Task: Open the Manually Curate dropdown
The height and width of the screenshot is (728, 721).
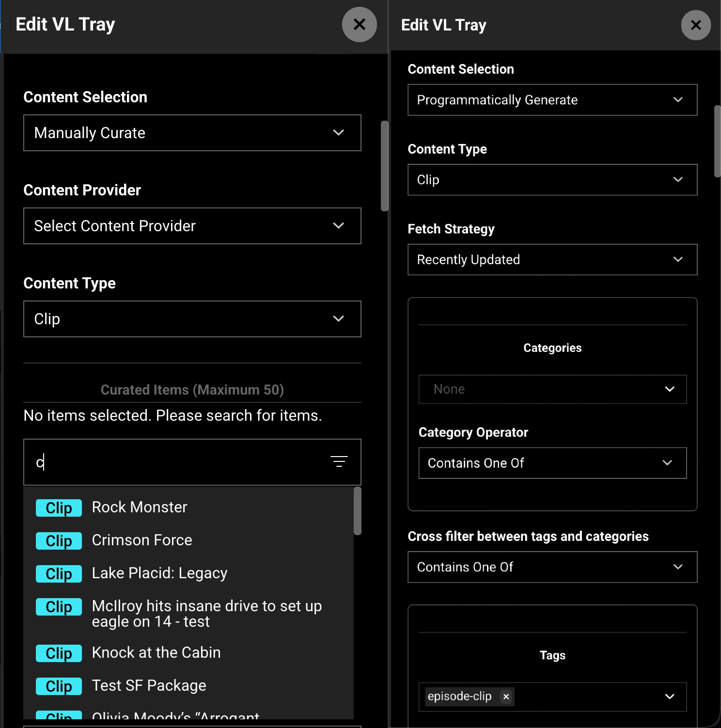Action: point(192,133)
